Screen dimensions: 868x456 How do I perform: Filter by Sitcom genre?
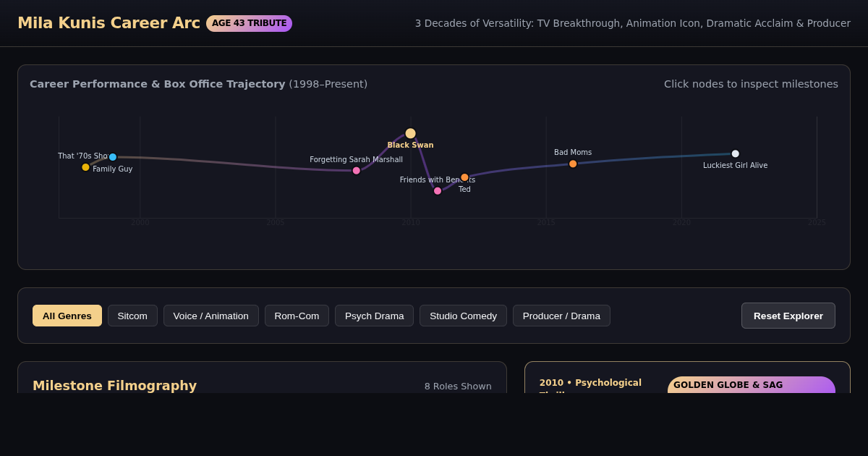pyautogui.click(x=132, y=316)
